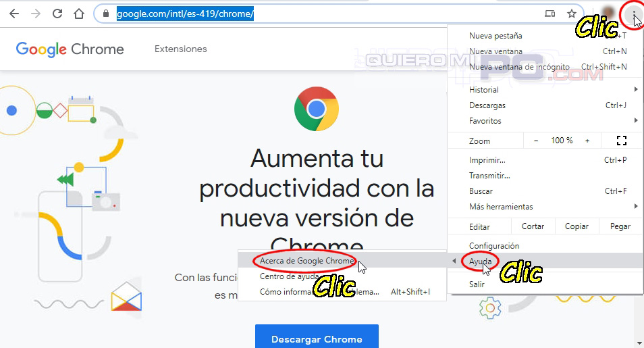Choose Nueva ventana from the menu
The height and width of the screenshot is (348, 644).
coord(545,51)
